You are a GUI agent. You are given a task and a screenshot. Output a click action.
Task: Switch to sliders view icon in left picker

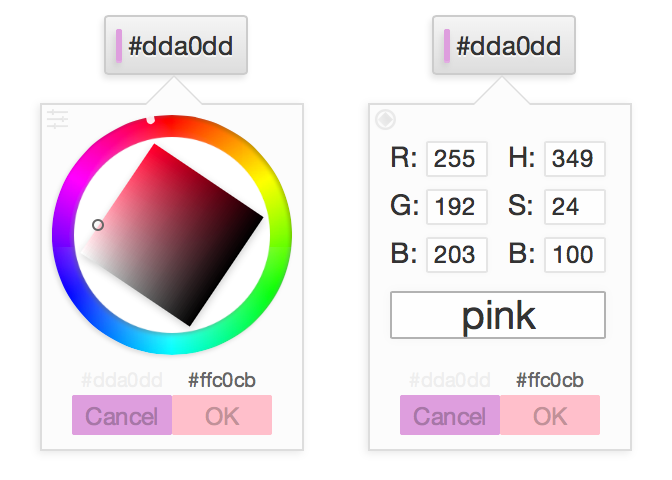(x=58, y=119)
